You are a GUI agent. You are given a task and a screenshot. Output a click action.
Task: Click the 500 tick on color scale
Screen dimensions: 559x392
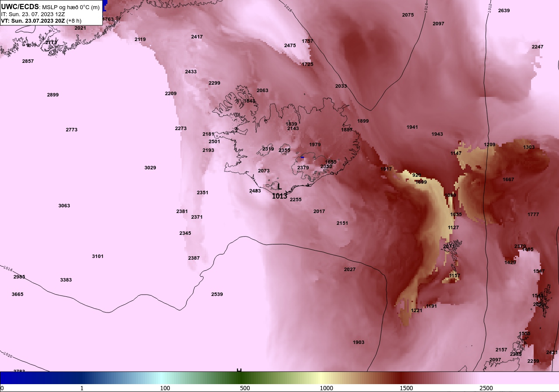[245, 388]
